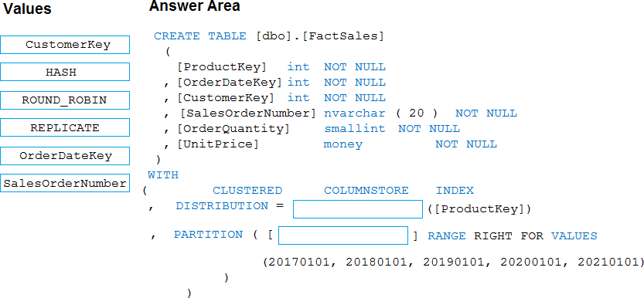Viewport: 644px width, 298px height.
Task: Click the [ProductKey] column definition
Action: [281, 67]
